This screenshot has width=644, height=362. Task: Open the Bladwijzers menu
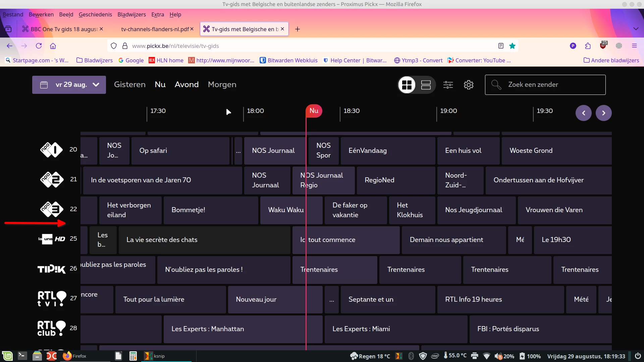[131, 14]
